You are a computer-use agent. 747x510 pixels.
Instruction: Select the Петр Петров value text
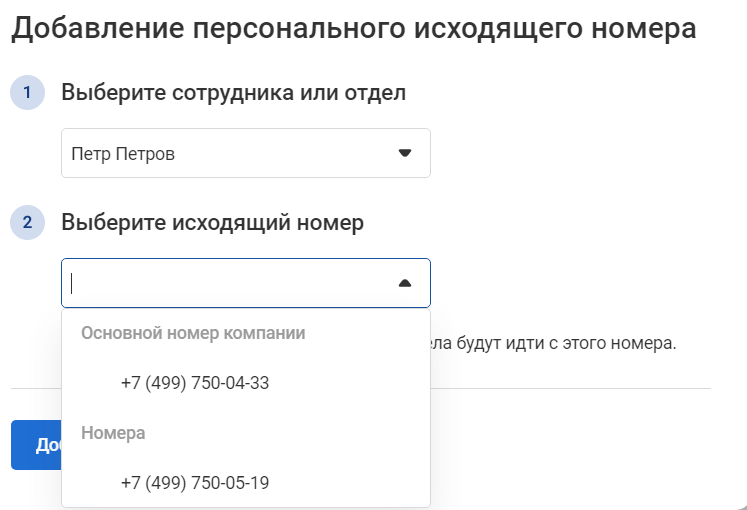pos(123,154)
